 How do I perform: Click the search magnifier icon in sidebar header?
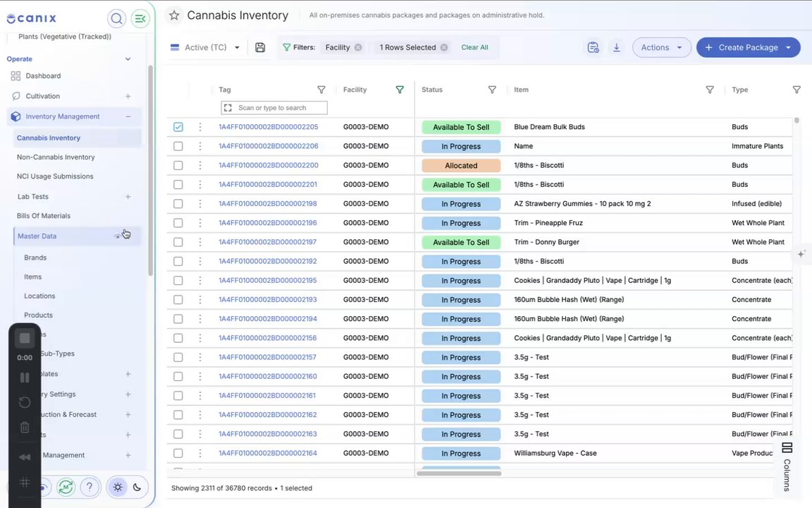(116, 18)
